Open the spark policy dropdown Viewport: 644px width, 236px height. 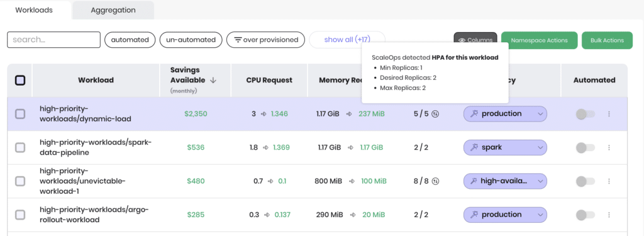click(x=505, y=148)
